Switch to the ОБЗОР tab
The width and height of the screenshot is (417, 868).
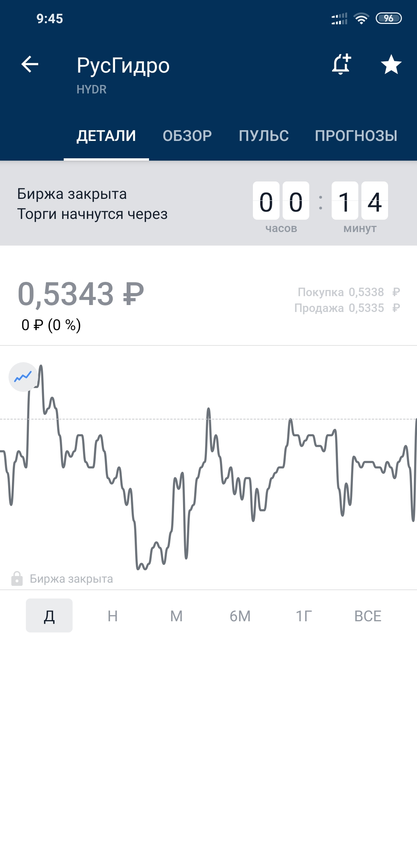[x=187, y=136]
